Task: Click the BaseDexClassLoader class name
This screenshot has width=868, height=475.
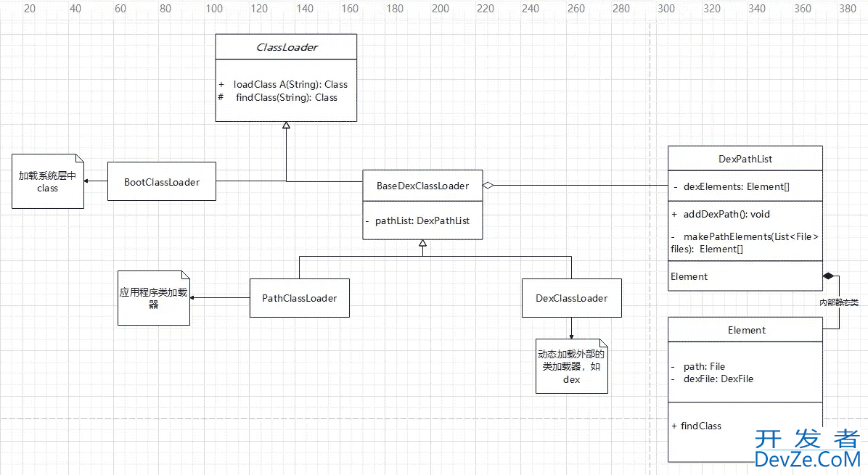Action: click(x=422, y=186)
